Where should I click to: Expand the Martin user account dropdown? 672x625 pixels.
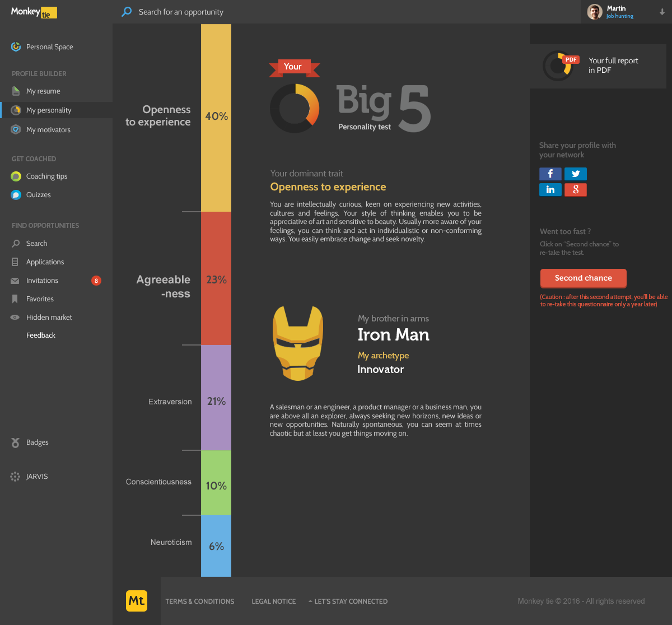click(662, 12)
